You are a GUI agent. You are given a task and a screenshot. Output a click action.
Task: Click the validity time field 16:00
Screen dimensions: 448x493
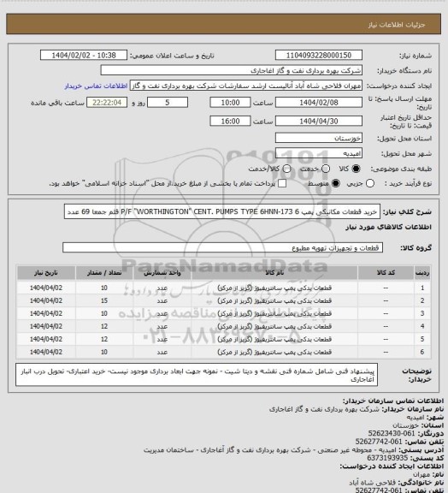(x=230, y=121)
